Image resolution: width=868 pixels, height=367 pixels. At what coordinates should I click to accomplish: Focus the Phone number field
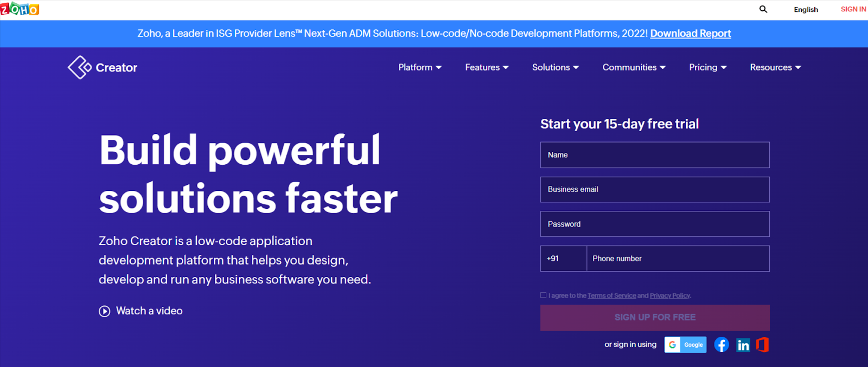tap(678, 259)
